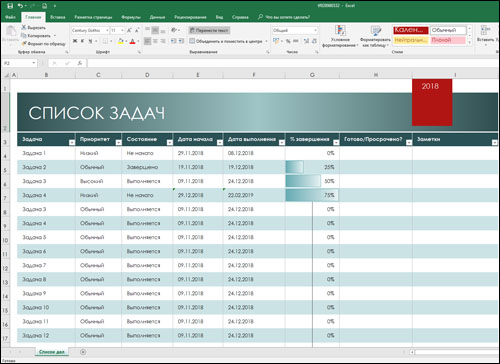Open the Файл tab
Viewport: 500px width, 364px height.
pyautogui.click(x=10, y=17)
